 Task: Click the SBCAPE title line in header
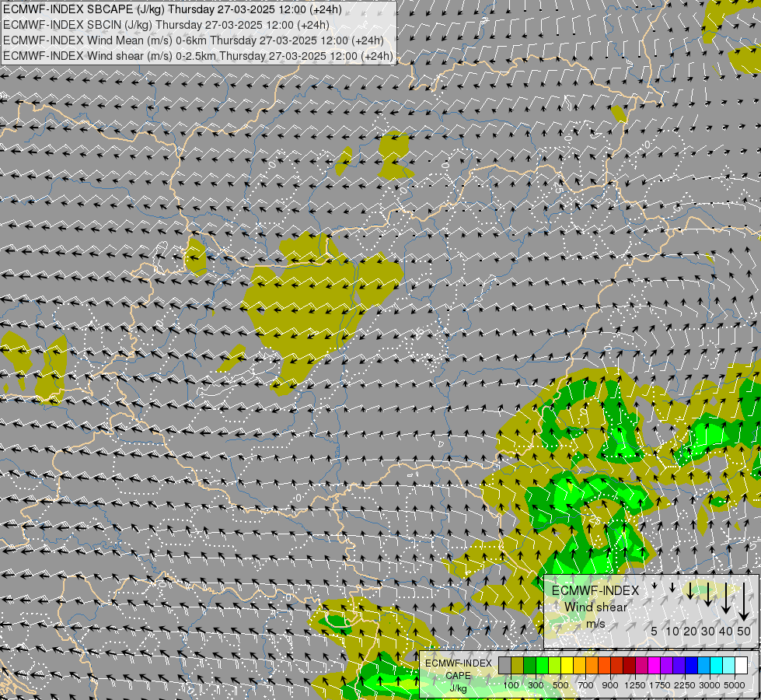click(173, 9)
